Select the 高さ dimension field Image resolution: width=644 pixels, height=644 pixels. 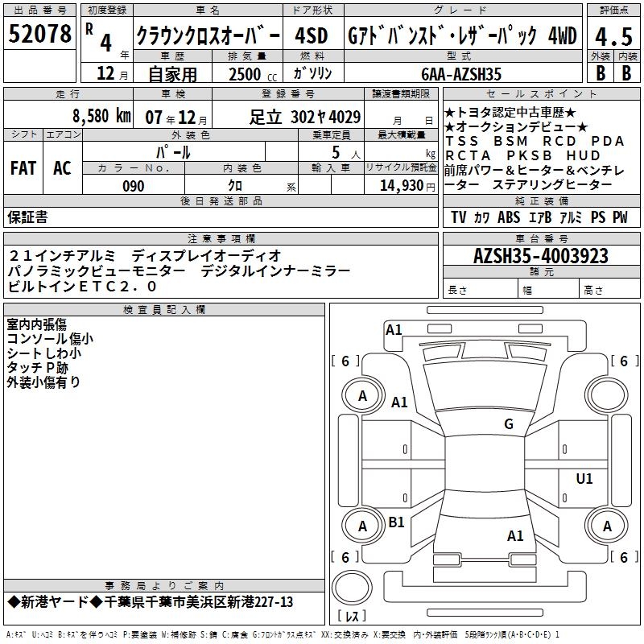coord(609,290)
